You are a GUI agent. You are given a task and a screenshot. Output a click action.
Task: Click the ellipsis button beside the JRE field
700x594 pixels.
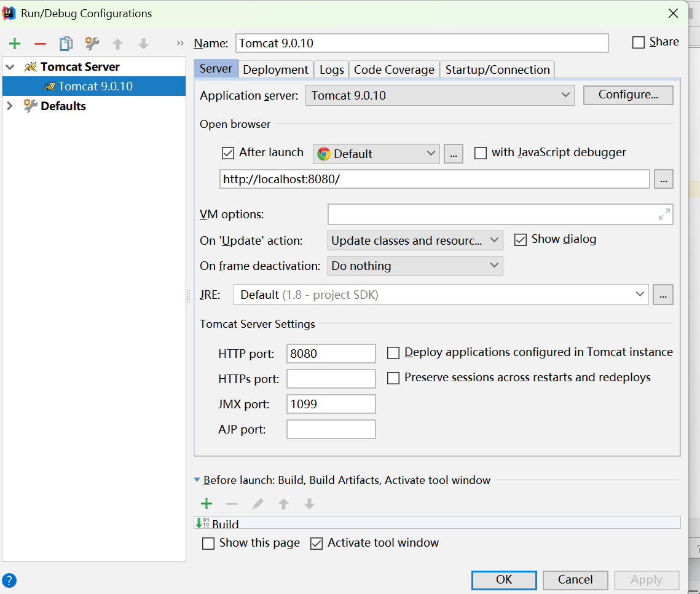tap(663, 295)
